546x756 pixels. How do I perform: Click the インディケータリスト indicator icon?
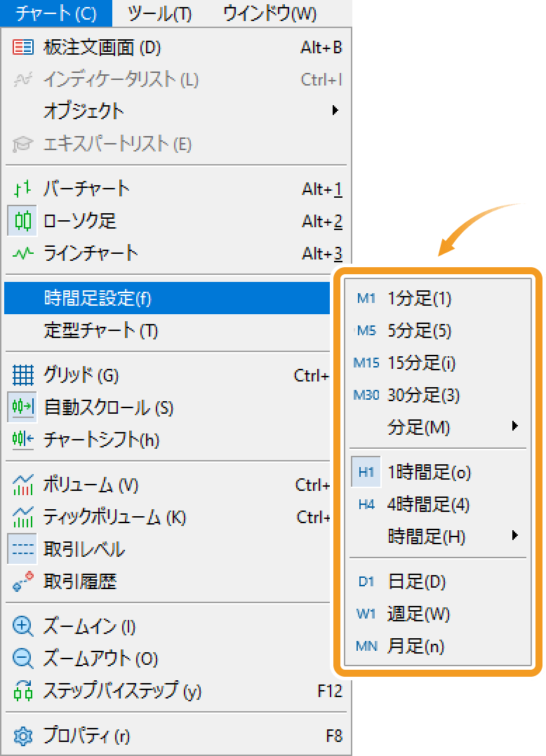[x=22, y=79]
